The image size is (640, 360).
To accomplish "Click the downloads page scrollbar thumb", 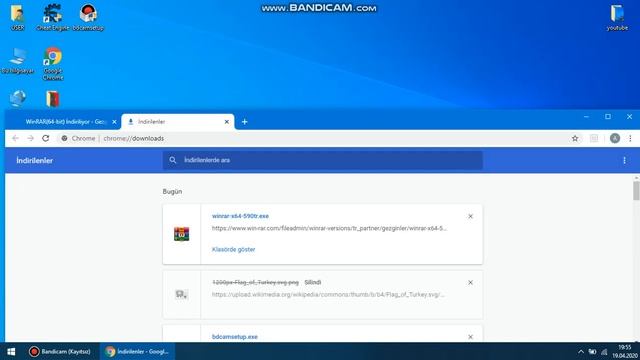I will click(x=636, y=191).
